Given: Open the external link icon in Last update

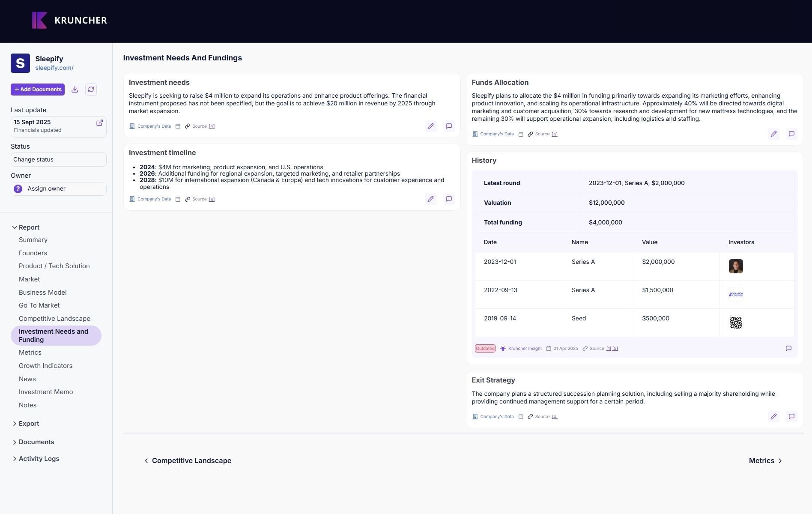Looking at the screenshot, I should 99,123.
